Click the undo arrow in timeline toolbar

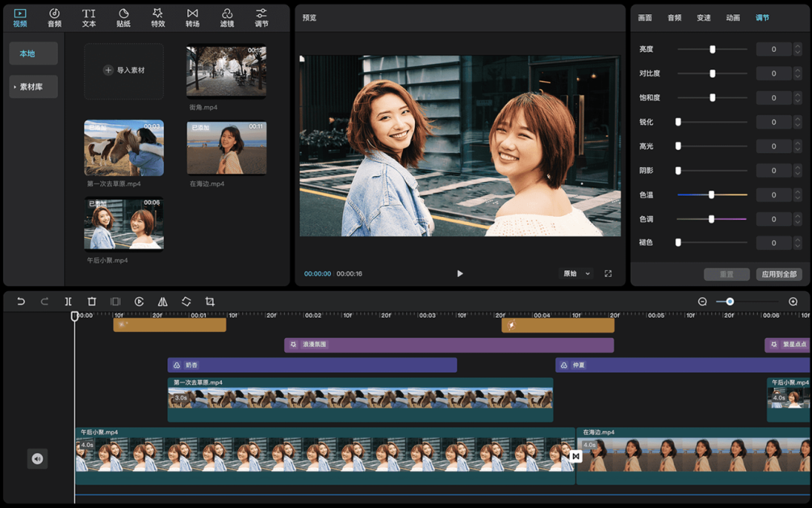coord(21,302)
